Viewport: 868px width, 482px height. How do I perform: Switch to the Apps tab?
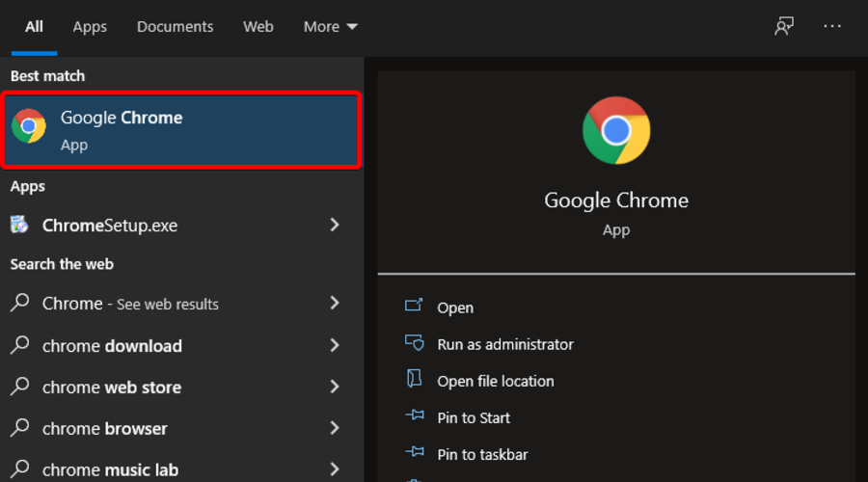[90, 27]
